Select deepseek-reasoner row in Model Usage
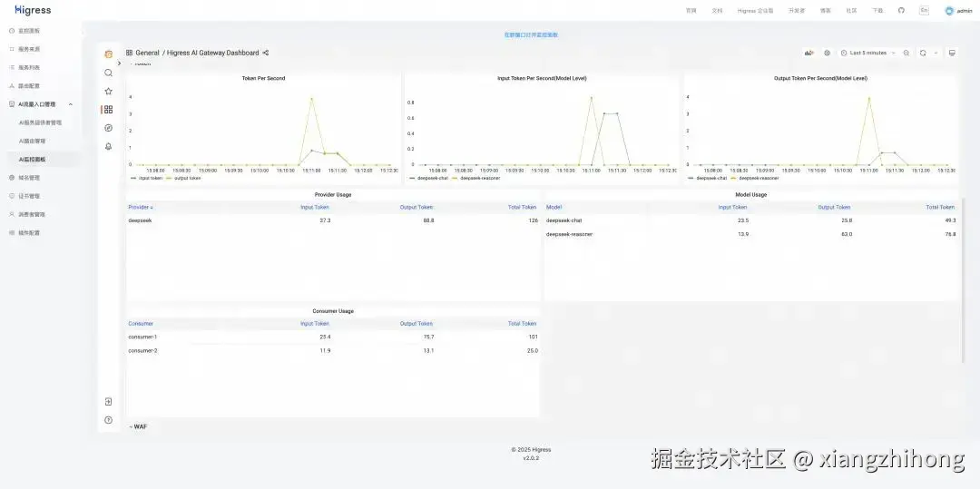The image size is (980, 489). (750, 234)
